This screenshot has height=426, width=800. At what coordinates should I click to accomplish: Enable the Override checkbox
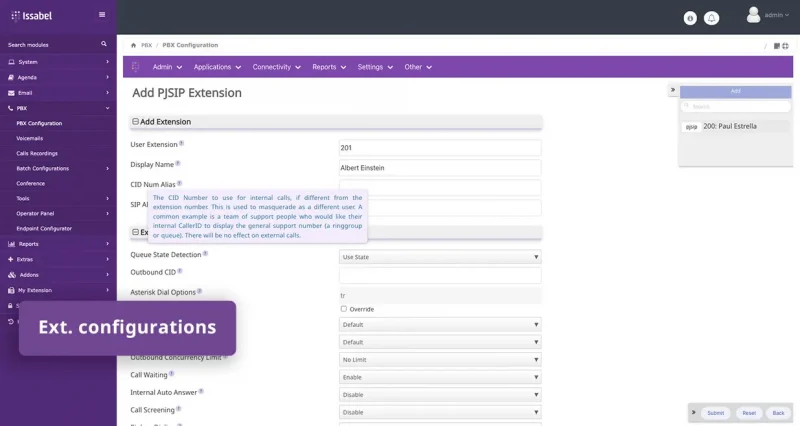click(x=344, y=309)
